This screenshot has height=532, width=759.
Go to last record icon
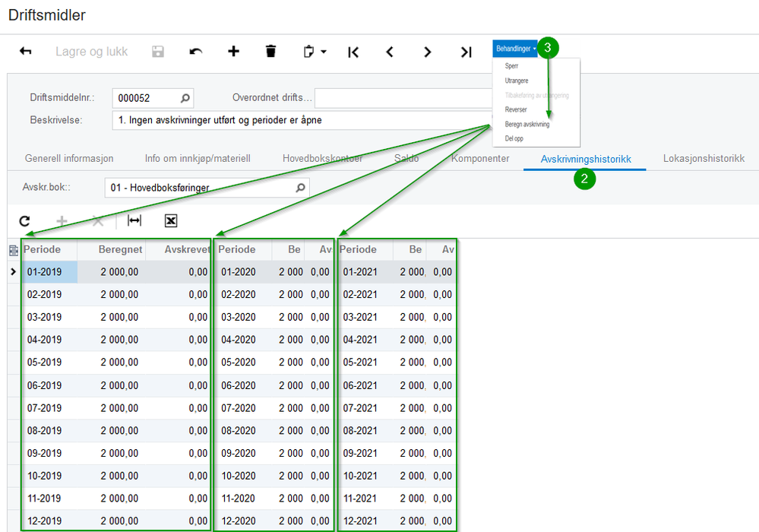pos(466,52)
